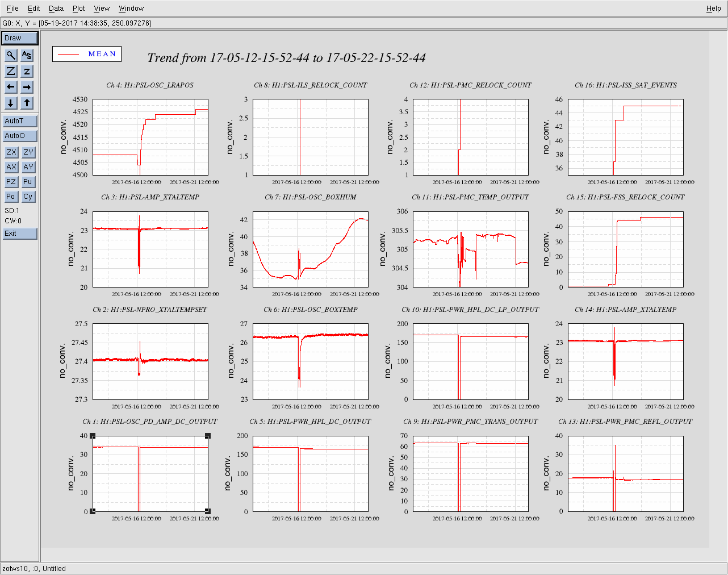This screenshot has height=575, width=728.
Task: Open the View menu
Action: pos(102,9)
